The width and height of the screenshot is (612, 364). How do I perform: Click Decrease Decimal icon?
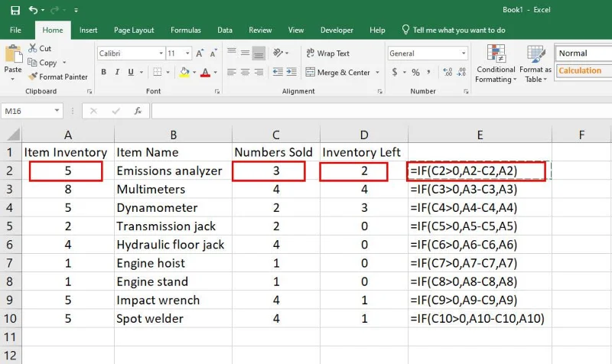(x=461, y=72)
